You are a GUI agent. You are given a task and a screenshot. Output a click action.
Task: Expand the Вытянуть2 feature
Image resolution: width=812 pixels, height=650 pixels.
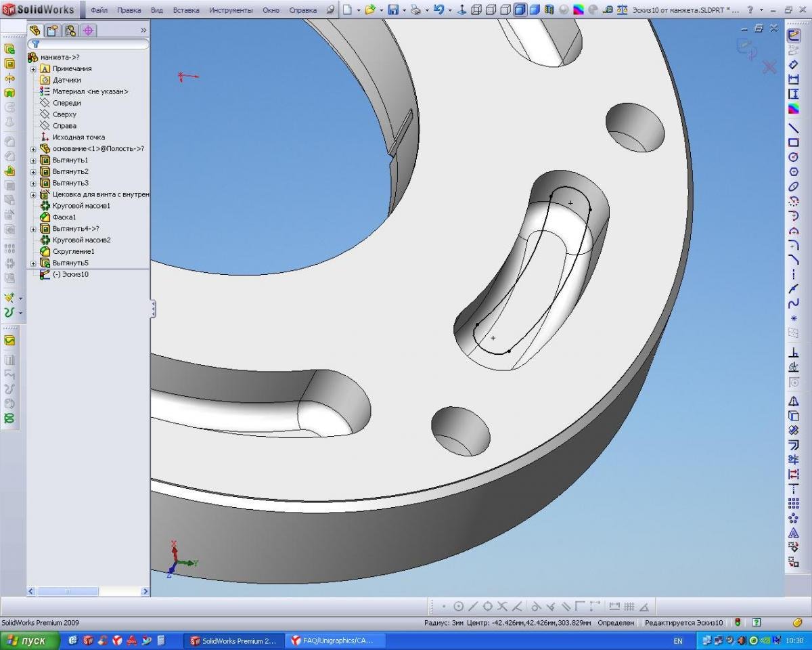tap(33, 172)
